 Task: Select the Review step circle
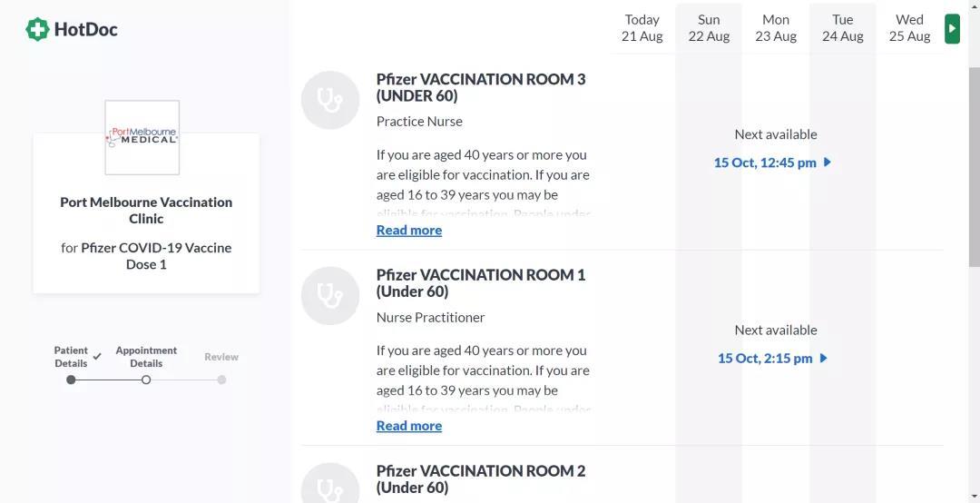click(x=221, y=380)
